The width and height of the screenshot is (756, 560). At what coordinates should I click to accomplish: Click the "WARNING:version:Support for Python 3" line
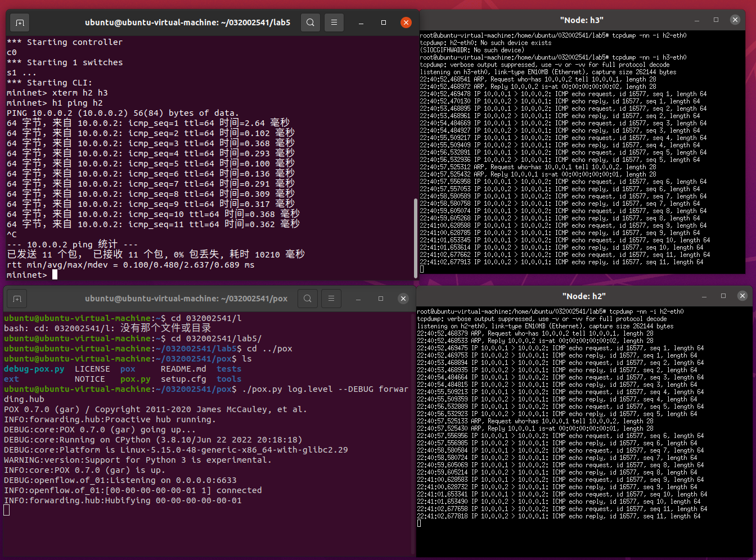click(138, 460)
